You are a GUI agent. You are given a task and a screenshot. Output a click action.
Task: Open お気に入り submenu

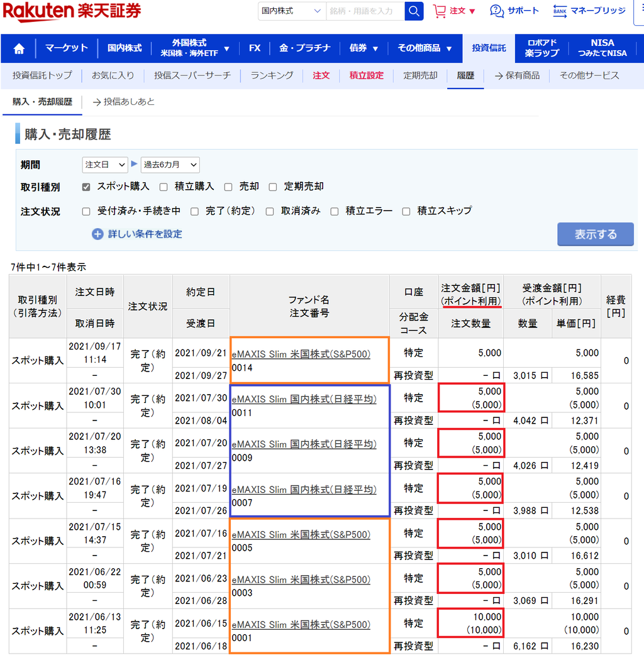point(113,75)
